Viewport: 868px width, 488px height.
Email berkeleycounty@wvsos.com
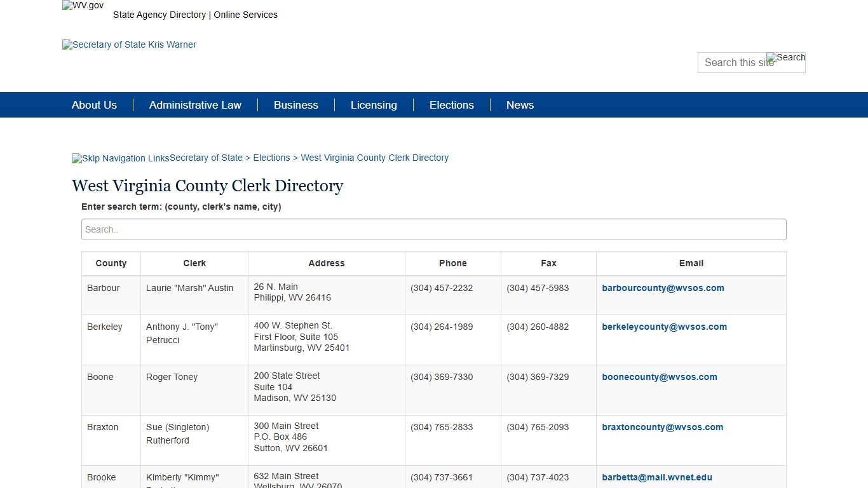coord(664,327)
